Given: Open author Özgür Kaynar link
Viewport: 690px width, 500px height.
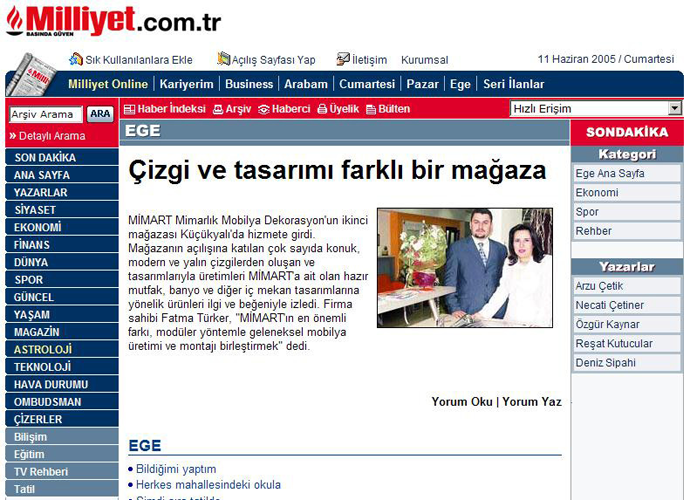Looking at the screenshot, I should pos(627,324).
